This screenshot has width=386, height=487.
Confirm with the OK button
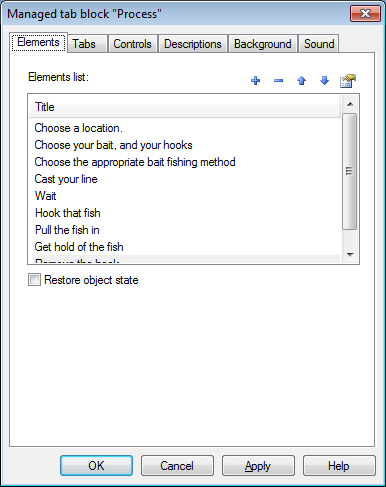(96, 466)
